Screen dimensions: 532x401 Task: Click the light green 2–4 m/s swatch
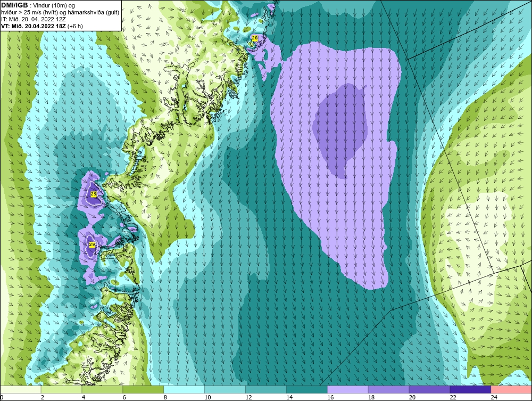click(61, 389)
